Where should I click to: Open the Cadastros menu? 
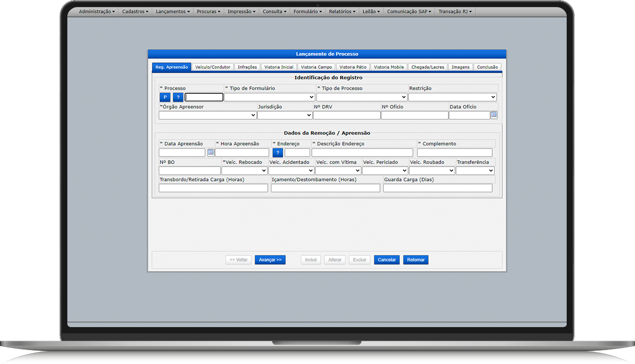tap(135, 11)
